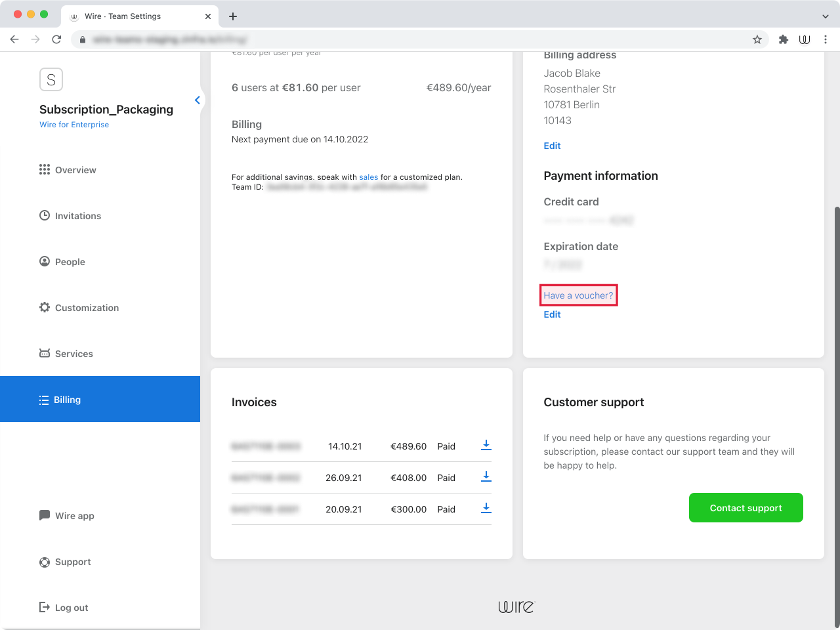Edit the billing address

552,146
